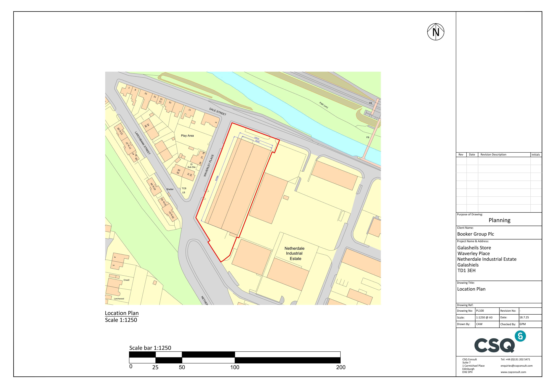The height and width of the screenshot is (392, 555).
Task: Click the '1:1250 @ A3' scale cell
Action: (x=487, y=318)
